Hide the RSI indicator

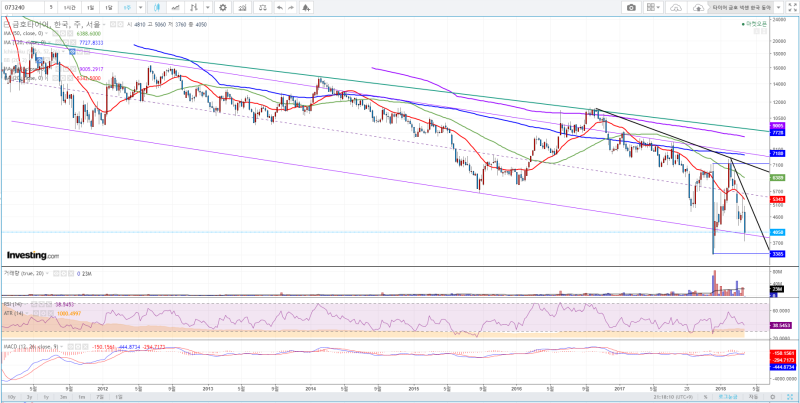pos(34,304)
